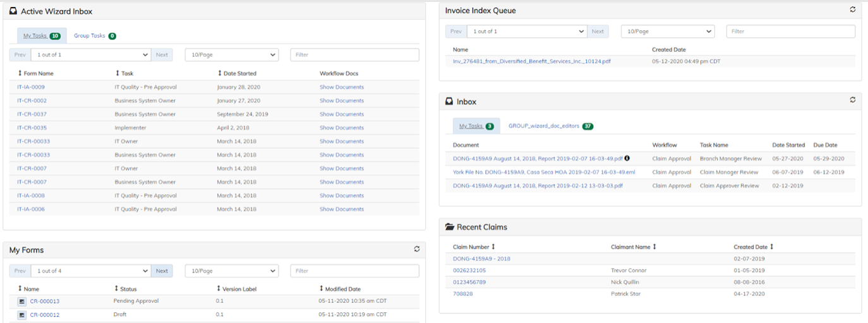This screenshot has height=323, width=868.
Task: Refresh the Invoice Index Queue panel
Action: point(852,10)
